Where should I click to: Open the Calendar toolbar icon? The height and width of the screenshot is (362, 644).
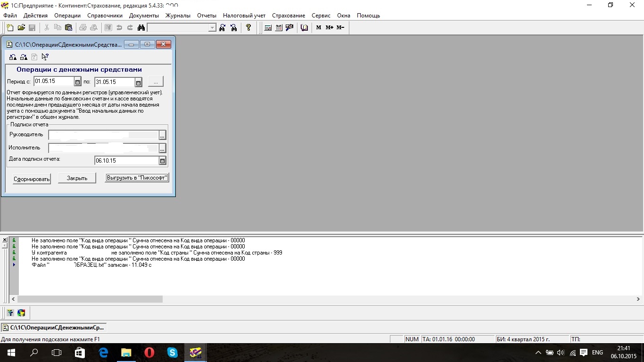click(279, 28)
